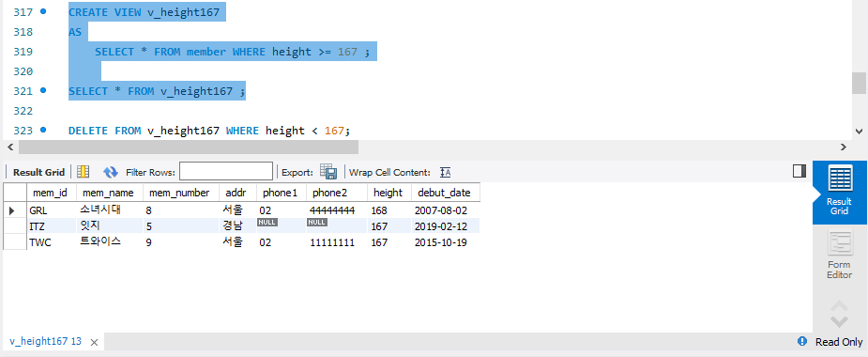The height and width of the screenshot is (357, 868).
Task: Click the statement marker dot on line 323
Action: click(x=43, y=130)
